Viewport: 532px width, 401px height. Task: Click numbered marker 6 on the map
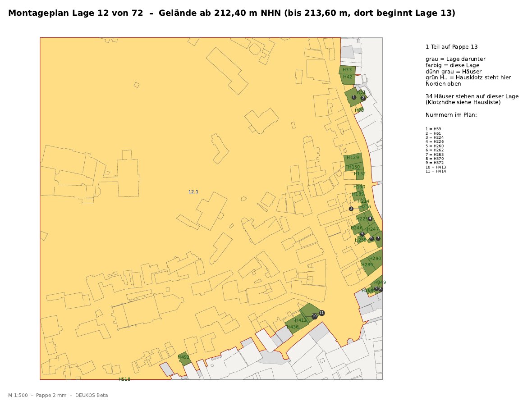[x=371, y=238]
